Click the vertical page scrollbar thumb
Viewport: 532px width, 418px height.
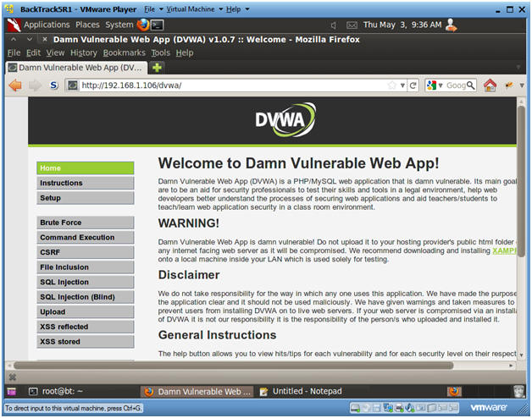(522, 181)
